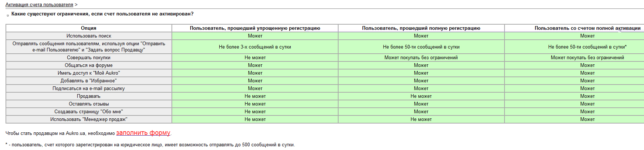The image size is (644, 150).
Task: Click the "упрощенную регистрацию" column header
Action: (x=255, y=28)
